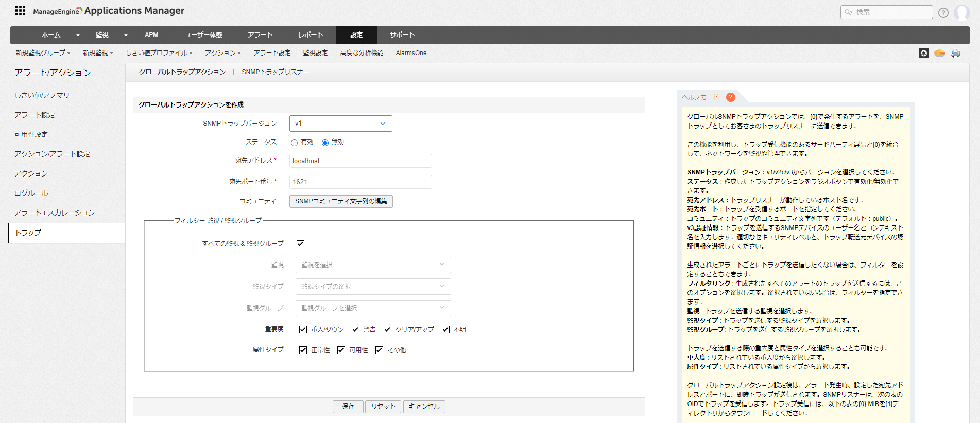
Task: Click the 宛先アドレス input field
Action: (360, 161)
